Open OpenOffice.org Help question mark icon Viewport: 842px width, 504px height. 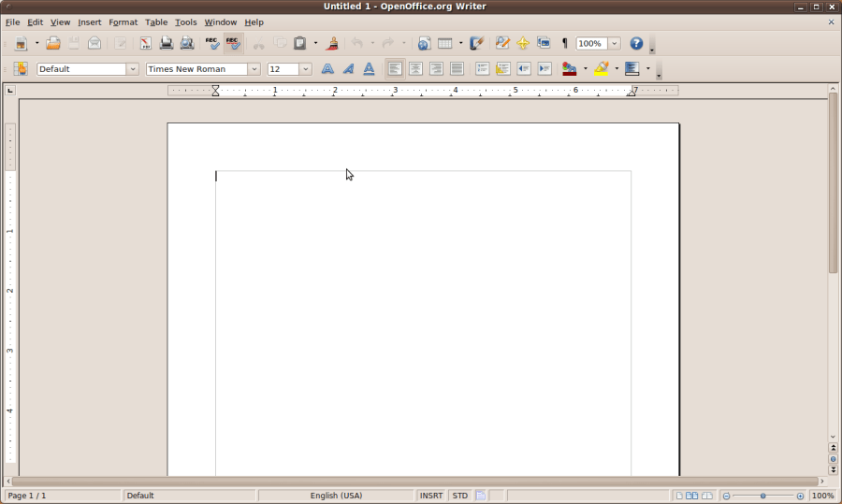tap(636, 43)
